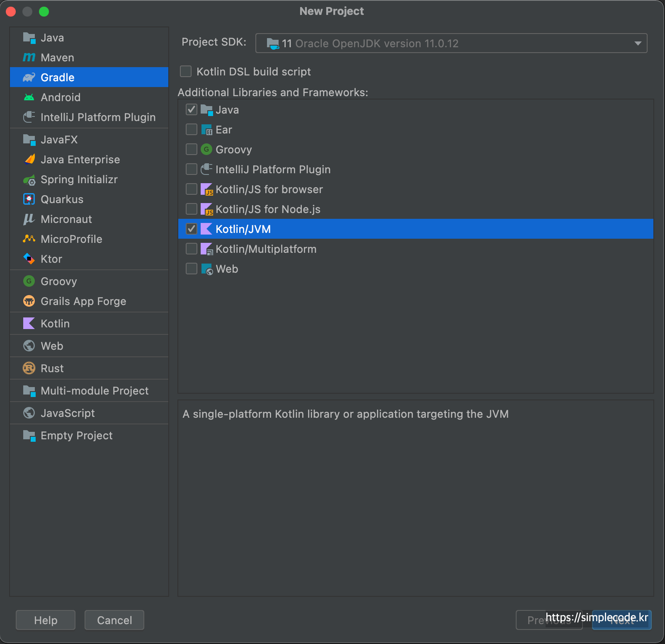Click the Ear framework icon
This screenshot has height=644, width=665.
click(206, 130)
